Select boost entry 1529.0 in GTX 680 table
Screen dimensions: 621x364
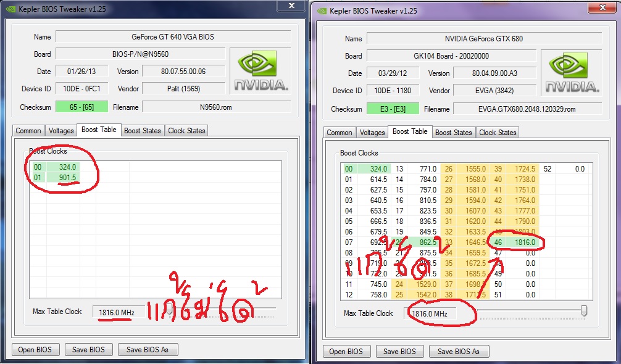pyautogui.click(x=424, y=284)
